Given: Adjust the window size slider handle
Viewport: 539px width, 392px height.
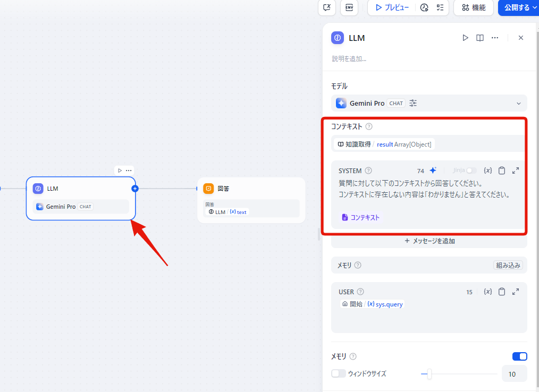Looking at the screenshot, I should point(429,374).
